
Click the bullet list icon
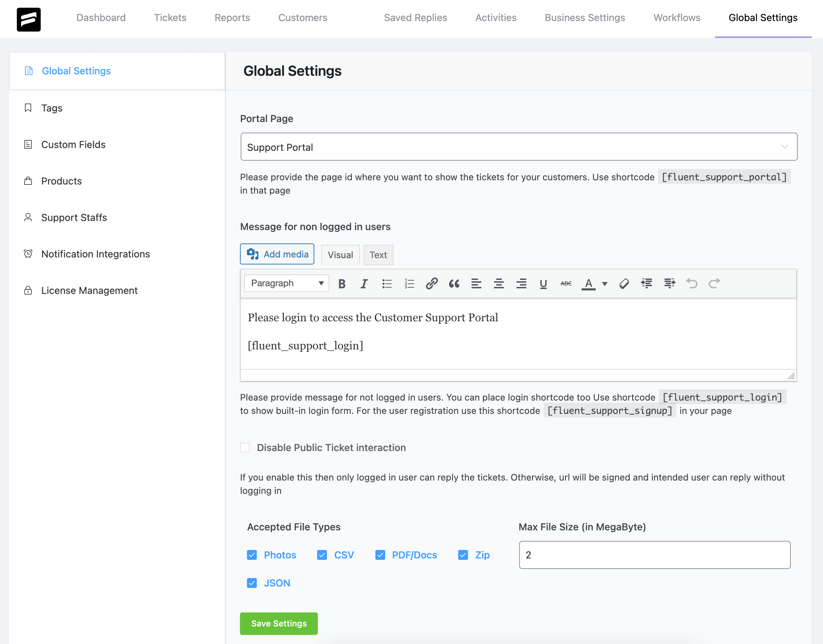[x=386, y=284]
